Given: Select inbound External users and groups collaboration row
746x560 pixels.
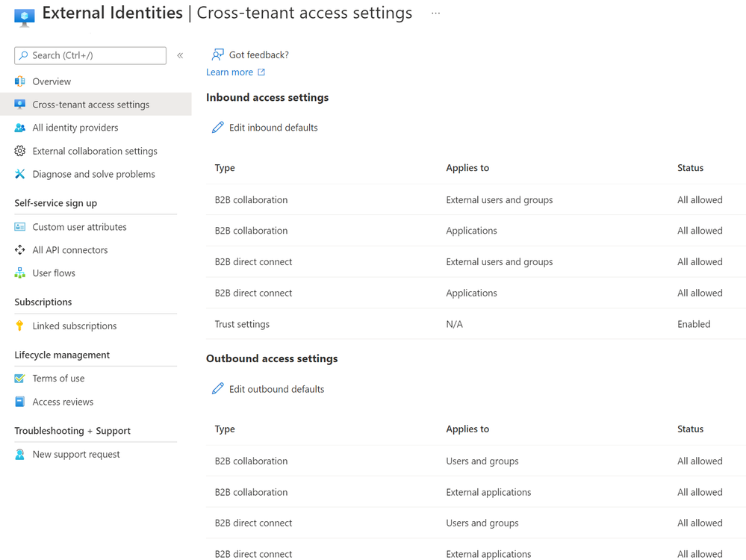Looking at the screenshot, I should pyautogui.click(x=476, y=200).
